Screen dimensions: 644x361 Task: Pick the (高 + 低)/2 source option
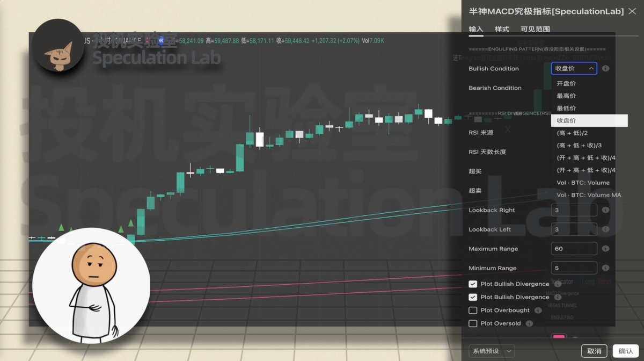tap(589, 133)
